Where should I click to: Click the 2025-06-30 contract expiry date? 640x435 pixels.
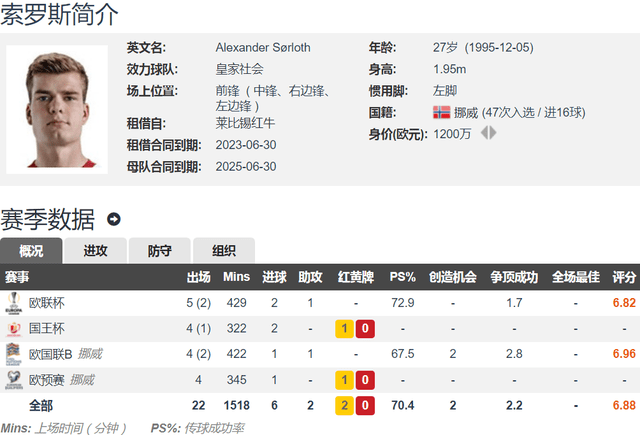(246, 166)
